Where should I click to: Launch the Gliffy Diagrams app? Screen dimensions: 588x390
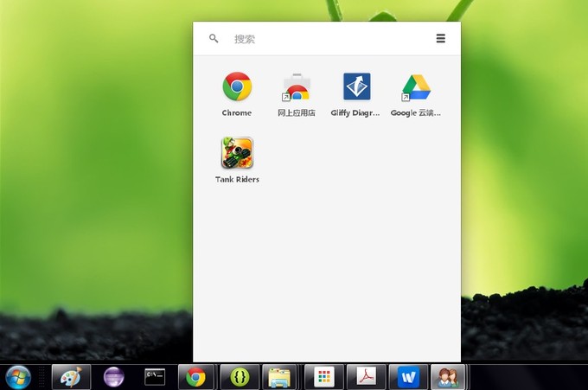[356, 86]
